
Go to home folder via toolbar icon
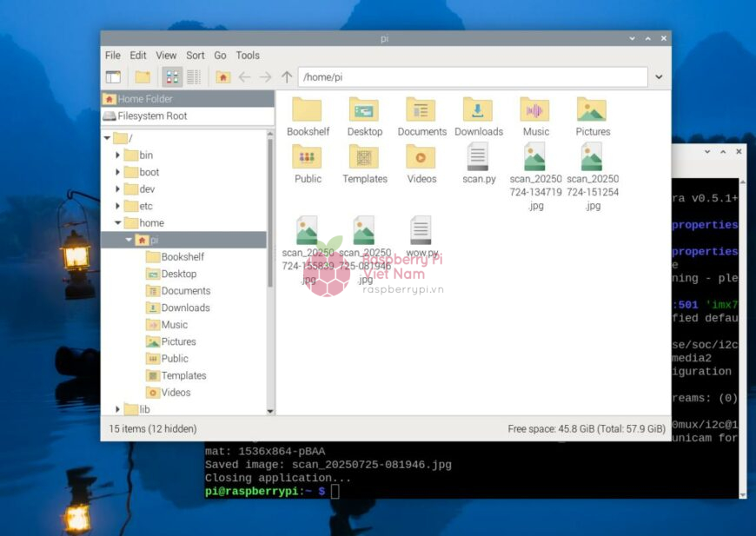coord(223,77)
